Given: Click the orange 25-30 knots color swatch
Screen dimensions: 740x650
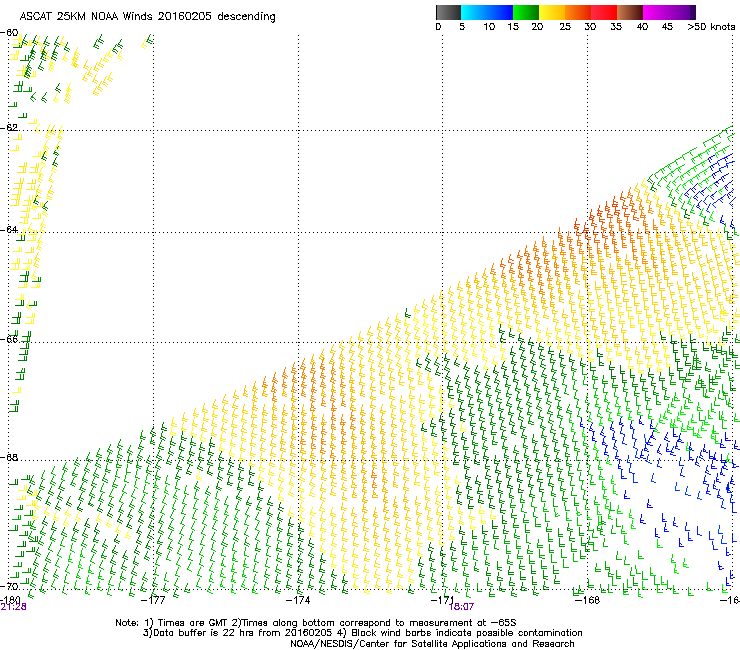Looking at the screenshot, I should (578, 12).
